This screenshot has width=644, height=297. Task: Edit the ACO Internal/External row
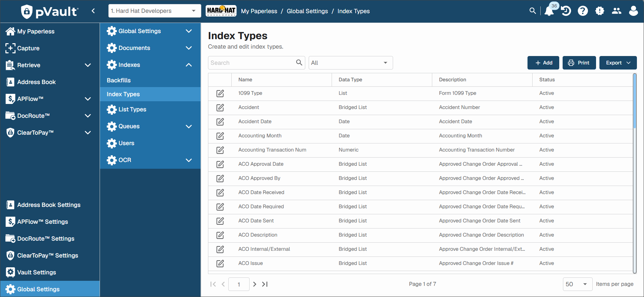(x=220, y=249)
